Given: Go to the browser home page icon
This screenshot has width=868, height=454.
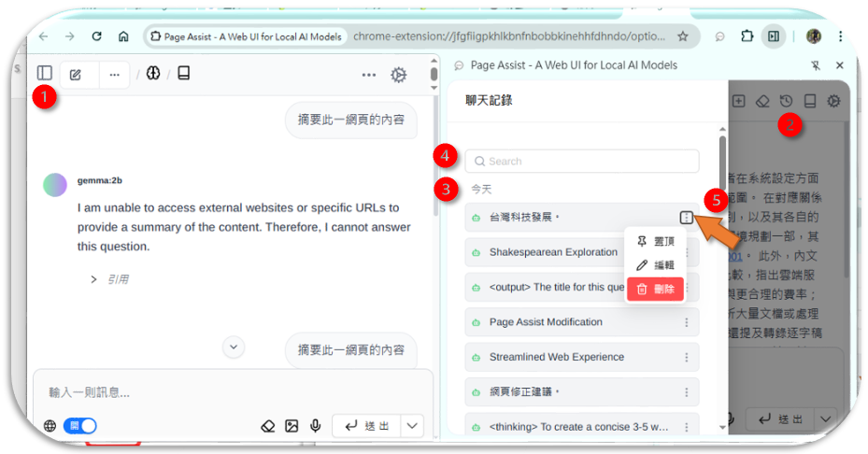Looking at the screenshot, I should click(x=123, y=36).
